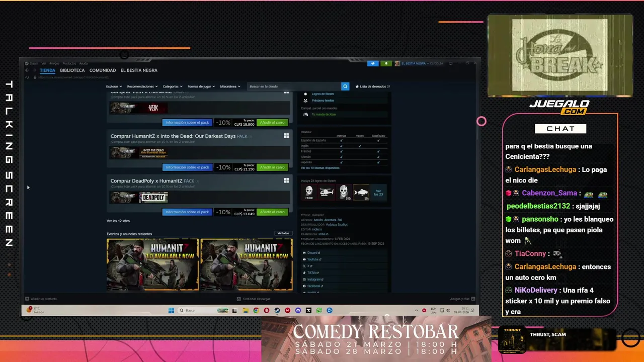Image resolution: width=644 pixels, height=362 pixels.
Task: Click the wishlist star icon
Action: click(x=357, y=86)
